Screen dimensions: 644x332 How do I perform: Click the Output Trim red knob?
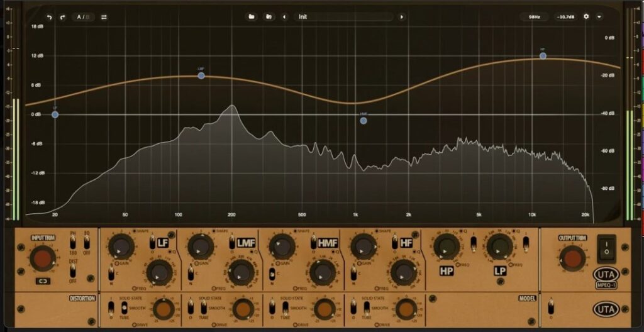(x=573, y=258)
